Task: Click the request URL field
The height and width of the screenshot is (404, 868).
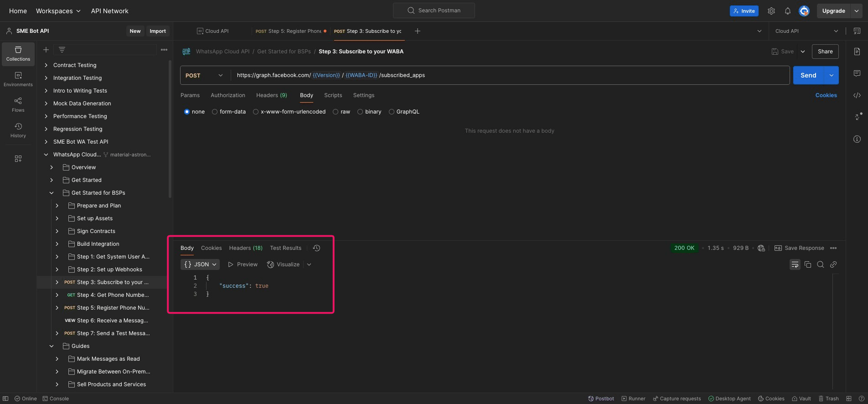Action: point(511,75)
